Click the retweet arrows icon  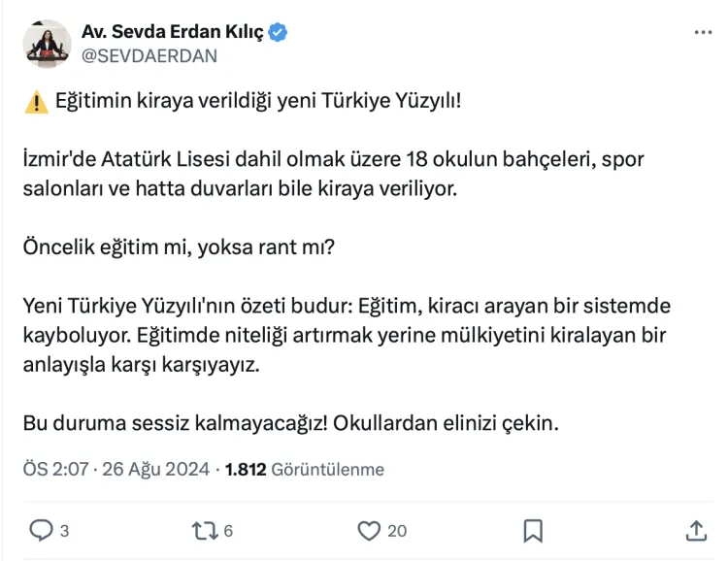pos(204,530)
